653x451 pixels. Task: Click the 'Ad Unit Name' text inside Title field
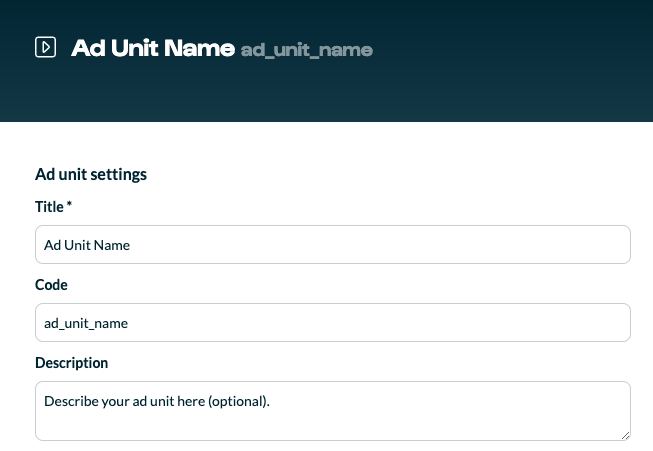[x=87, y=245]
